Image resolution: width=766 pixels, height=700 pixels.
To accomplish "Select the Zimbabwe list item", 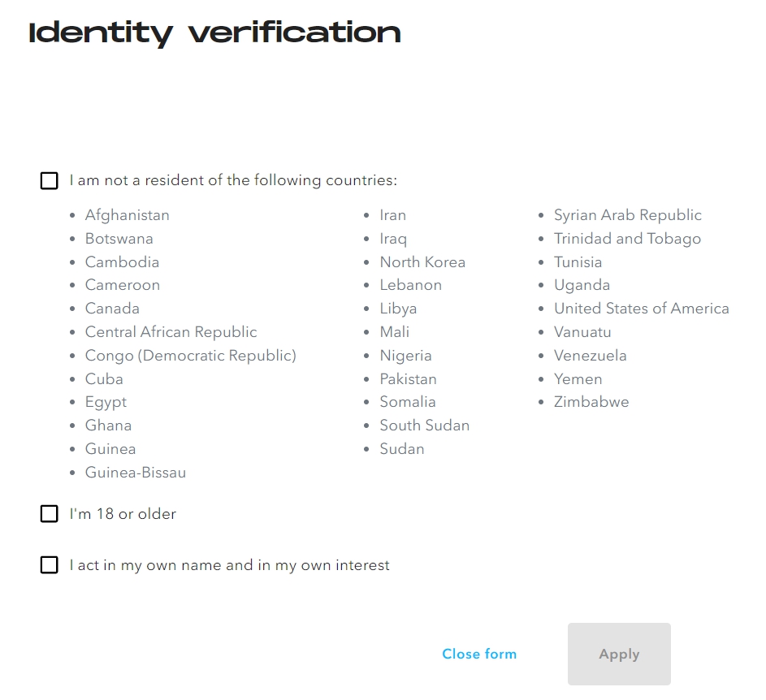I will pos(591,402).
